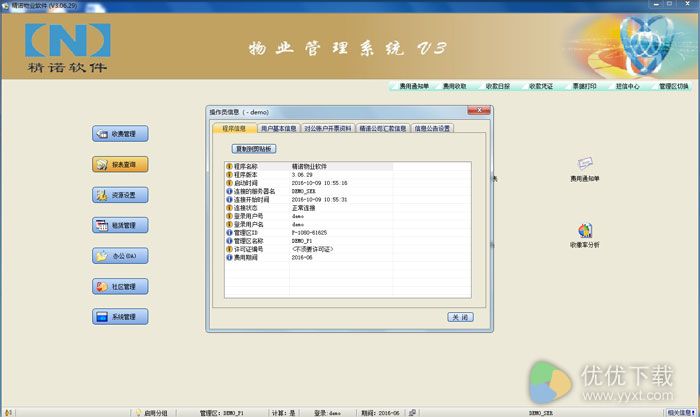
Task: Open 租赁管理 module button
Action: (x=120, y=225)
